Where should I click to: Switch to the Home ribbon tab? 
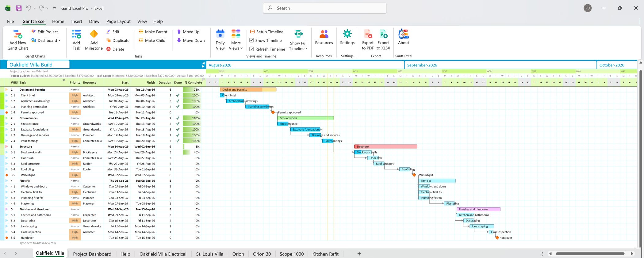click(58, 21)
